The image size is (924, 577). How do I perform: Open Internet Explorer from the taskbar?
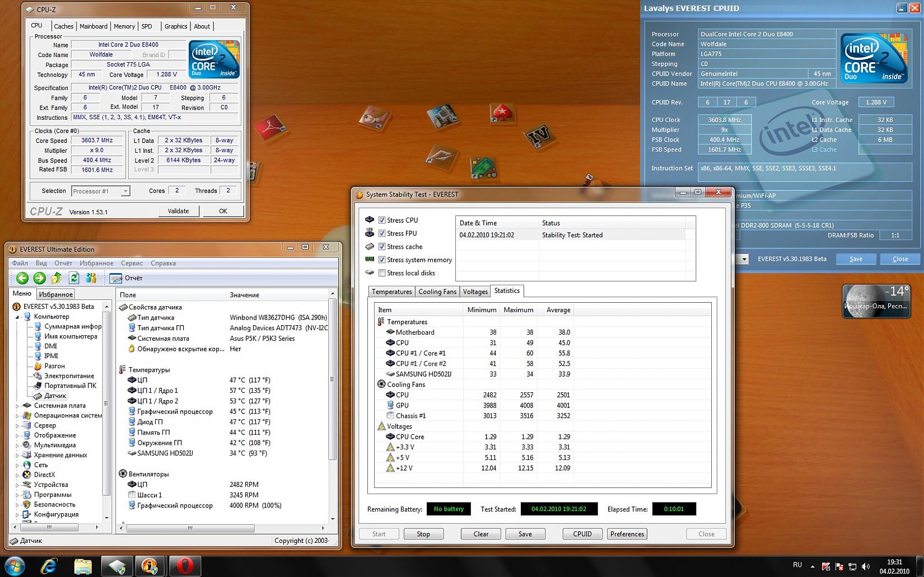[49, 566]
